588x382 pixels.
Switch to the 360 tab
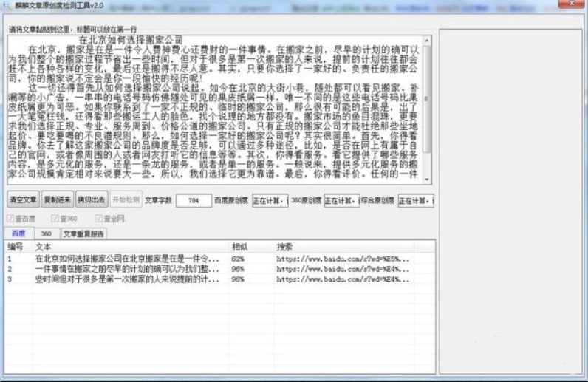point(46,233)
